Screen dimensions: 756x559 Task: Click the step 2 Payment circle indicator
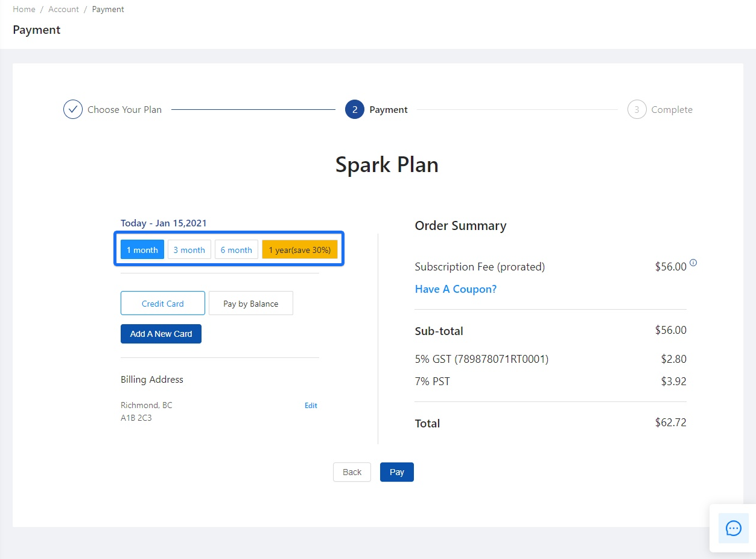[355, 109]
